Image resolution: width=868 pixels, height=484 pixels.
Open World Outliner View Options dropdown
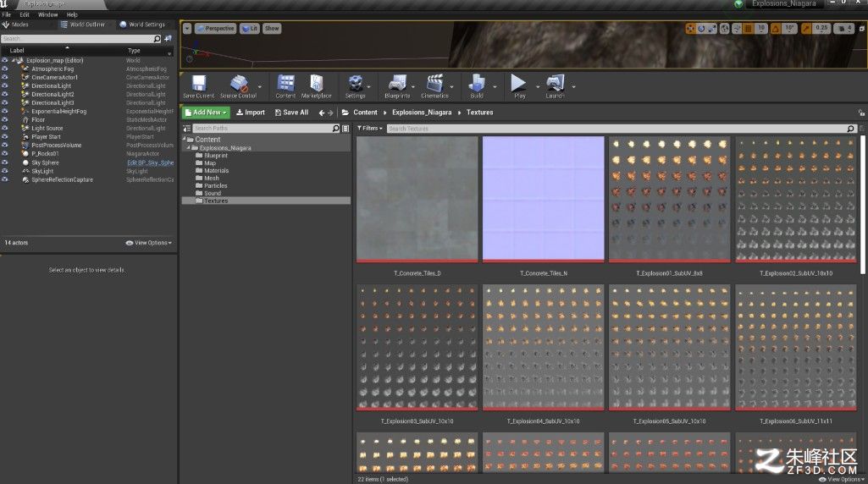tap(149, 243)
